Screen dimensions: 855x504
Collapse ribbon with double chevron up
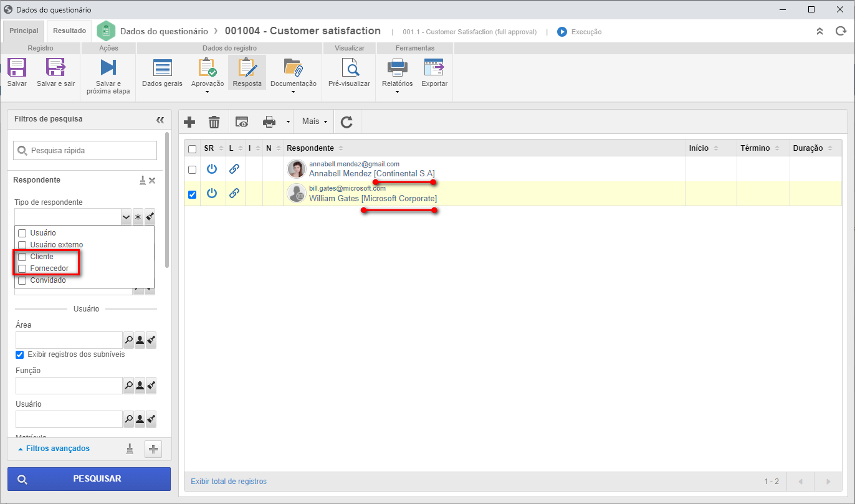(820, 31)
